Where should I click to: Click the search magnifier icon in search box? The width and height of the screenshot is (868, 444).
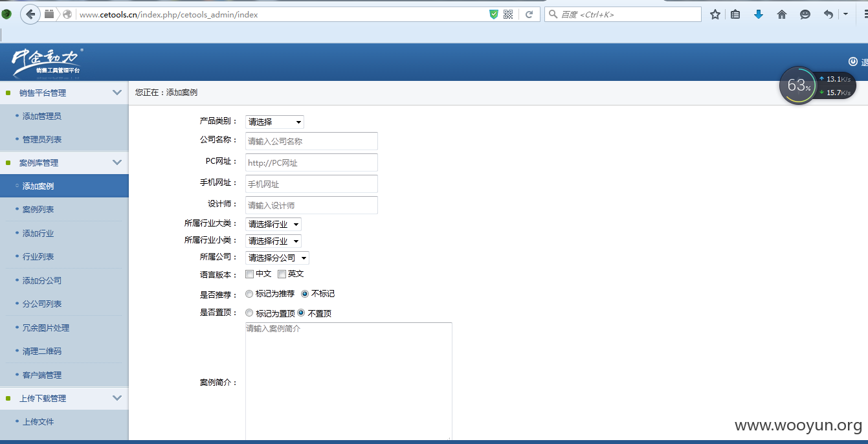(553, 14)
